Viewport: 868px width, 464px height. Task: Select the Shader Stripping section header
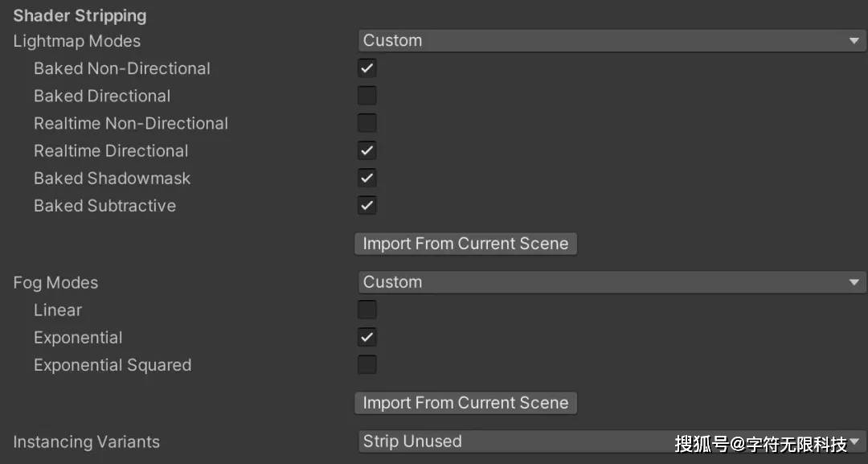(80, 15)
